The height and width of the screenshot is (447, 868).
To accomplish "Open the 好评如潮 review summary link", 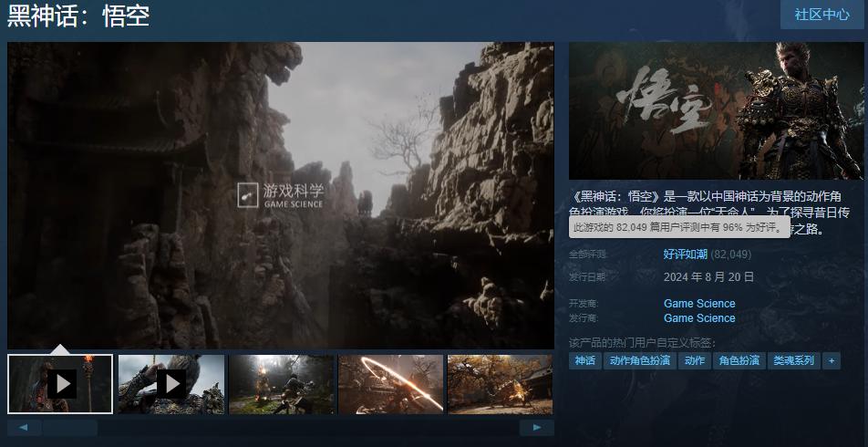I will coord(686,255).
